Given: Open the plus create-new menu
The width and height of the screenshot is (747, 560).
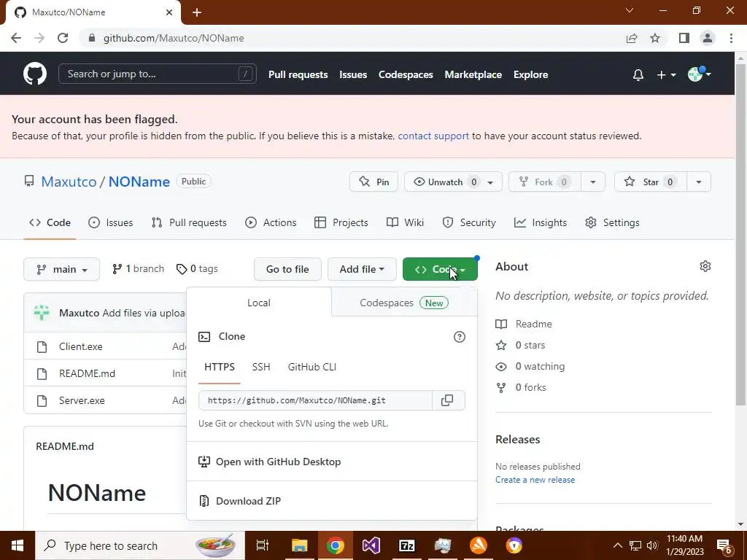Looking at the screenshot, I should [666, 75].
